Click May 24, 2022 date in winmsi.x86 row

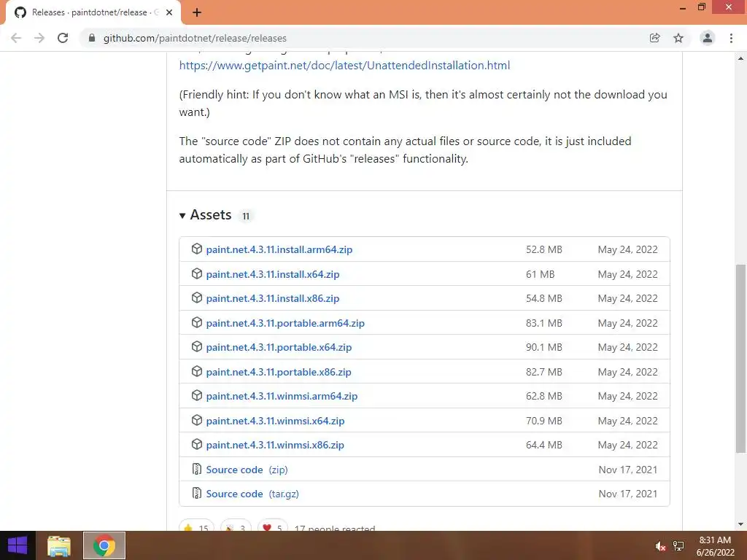click(628, 446)
